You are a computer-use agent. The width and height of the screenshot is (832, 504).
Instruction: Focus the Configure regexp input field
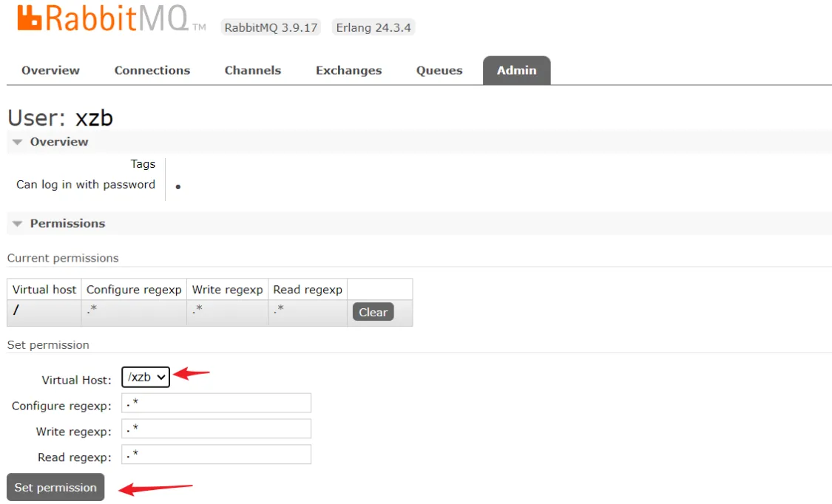pyautogui.click(x=216, y=403)
